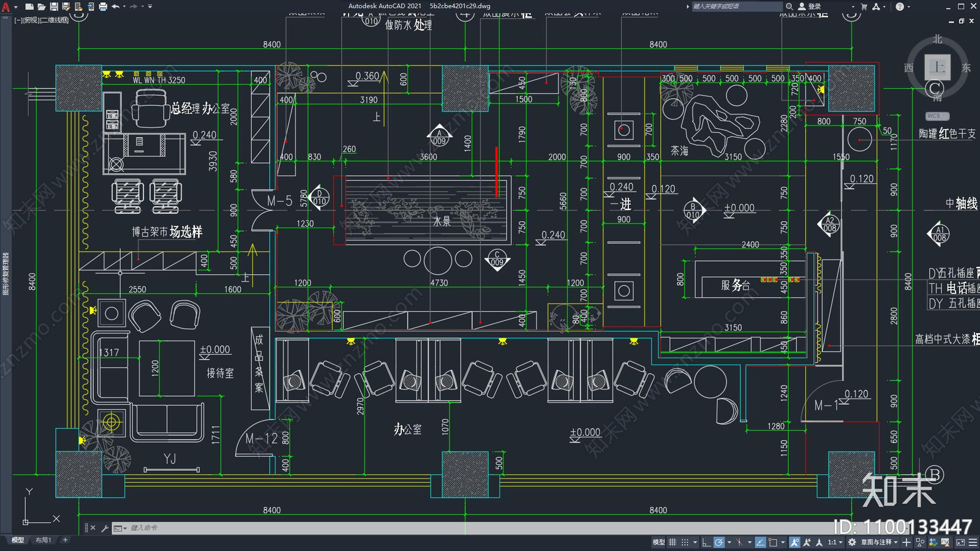This screenshot has height=551, width=980.
Task: Open the WCS coordinate system dropdown
Action: (x=937, y=116)
